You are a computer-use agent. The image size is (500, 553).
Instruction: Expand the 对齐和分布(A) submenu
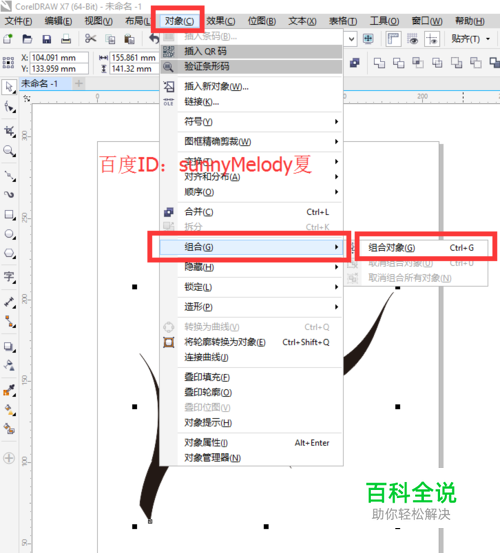(x=252, y=177)
